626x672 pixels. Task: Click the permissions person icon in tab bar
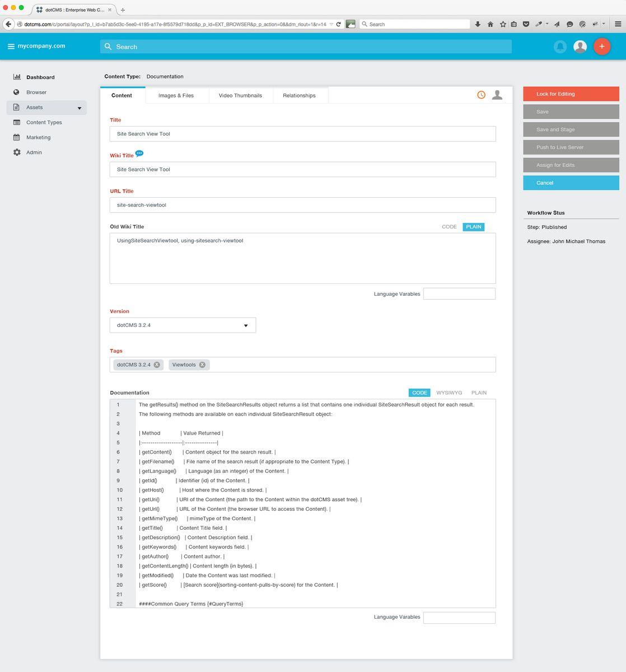pos(497,95)
